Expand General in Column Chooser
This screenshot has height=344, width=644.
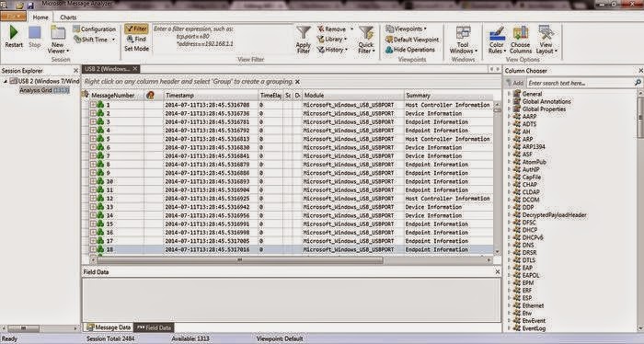pos(510,94)
